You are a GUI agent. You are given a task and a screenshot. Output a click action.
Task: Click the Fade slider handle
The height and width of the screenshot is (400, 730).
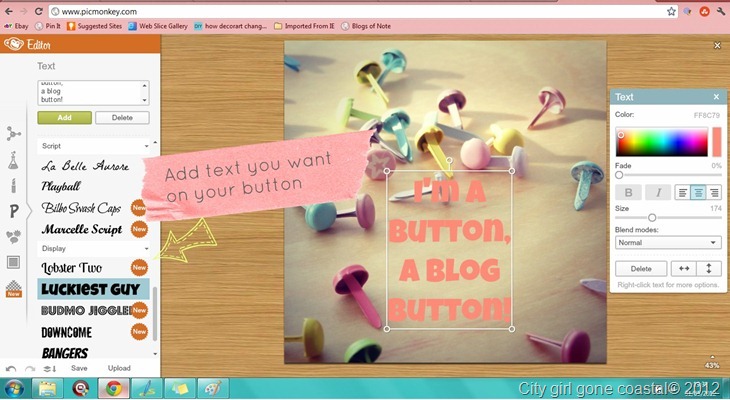(x=619, y=175)
